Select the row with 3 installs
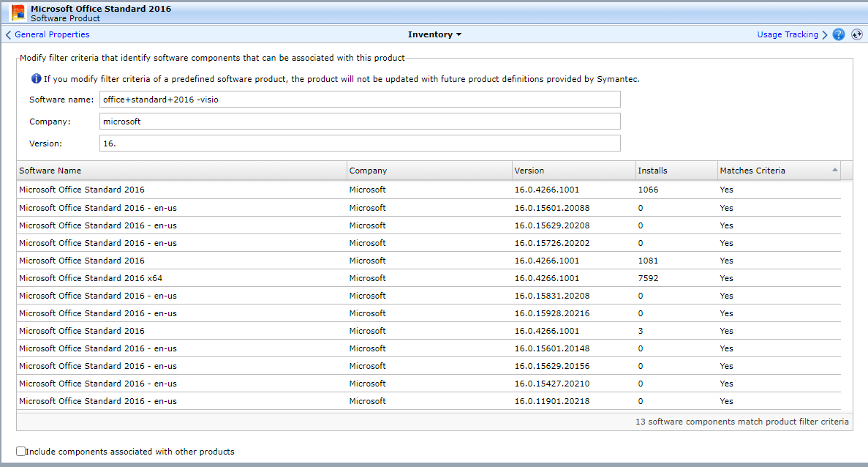Image resolution: width=868 pixels, height=467 pixels. point(429,331)
